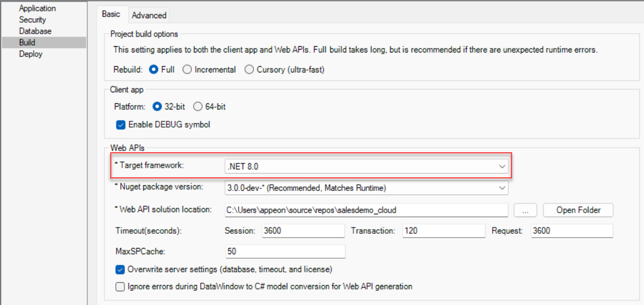Viewport: 644px width, 305px height.
Task: Enable Ignore errors during DataWindow conversion
Action: tap(120, 287)
